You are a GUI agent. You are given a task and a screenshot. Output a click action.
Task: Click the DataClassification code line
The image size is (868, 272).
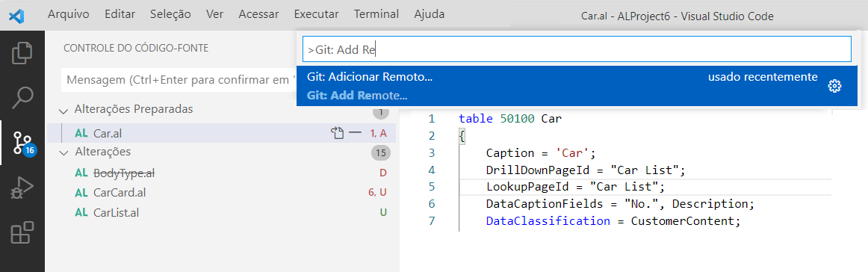coord(613,221)
